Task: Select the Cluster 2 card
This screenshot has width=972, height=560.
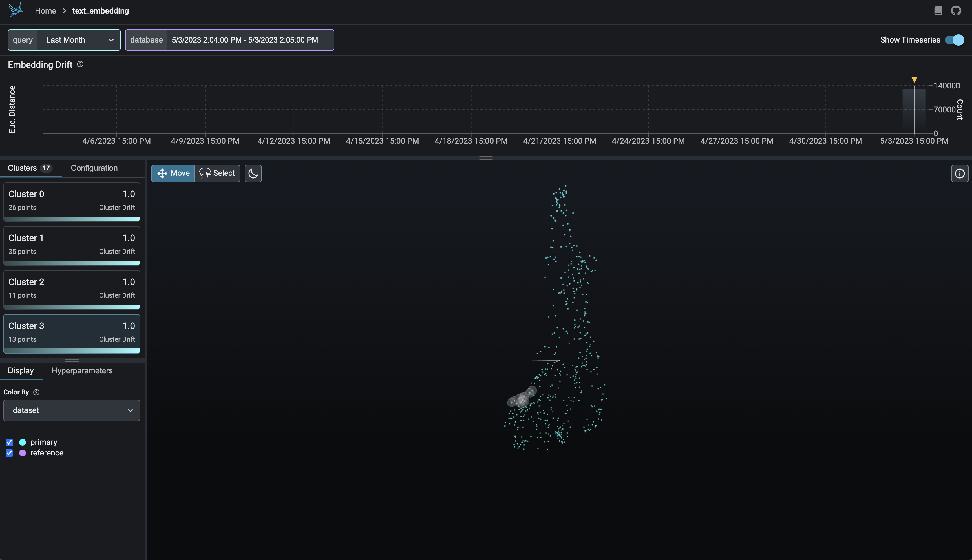Action: click(x=72, y=288)
